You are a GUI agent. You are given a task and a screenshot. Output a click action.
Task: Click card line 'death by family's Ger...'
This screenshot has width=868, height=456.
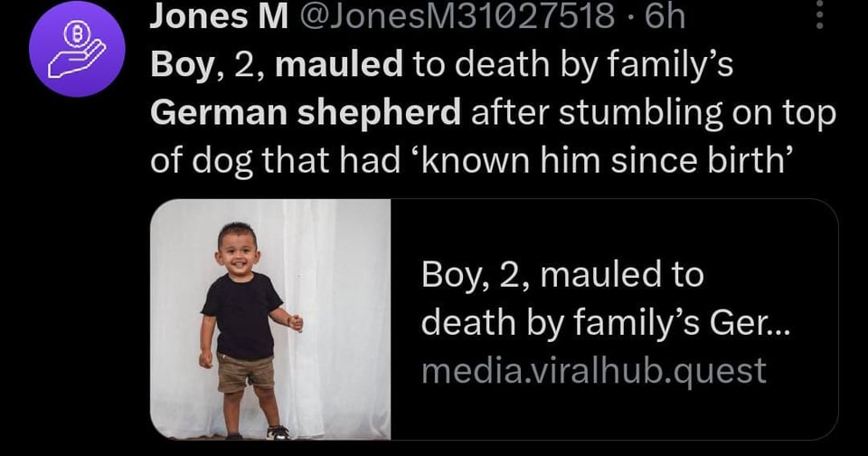(x=605, y=323)
